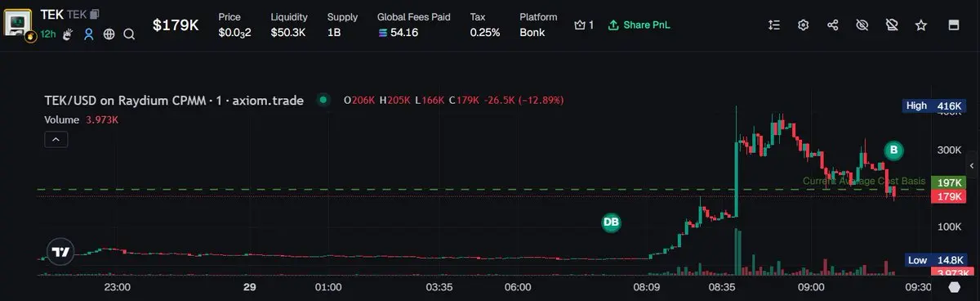
Task: Click the Tax 0.25% stat
Action: coord(485,25)
